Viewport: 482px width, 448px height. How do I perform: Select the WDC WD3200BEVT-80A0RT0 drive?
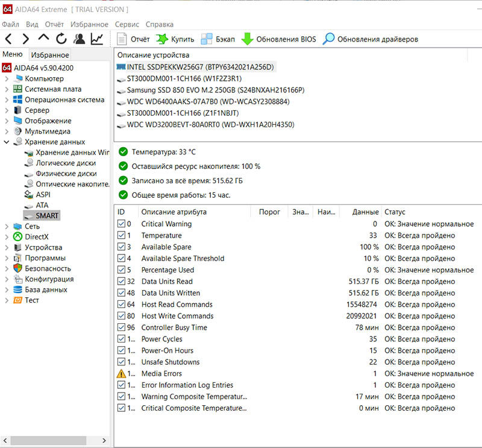(x=210, y=125)
